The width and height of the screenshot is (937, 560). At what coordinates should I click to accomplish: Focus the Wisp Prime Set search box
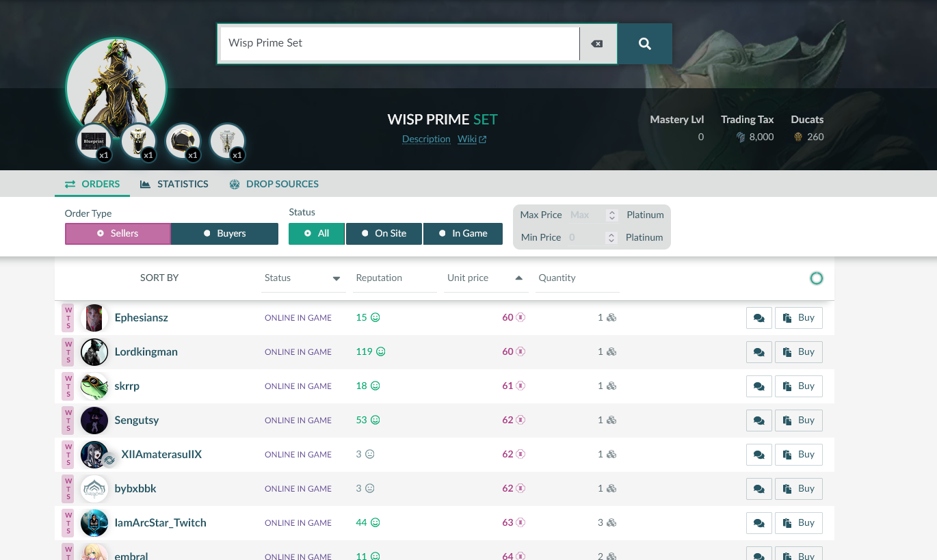tap(399, 44)
